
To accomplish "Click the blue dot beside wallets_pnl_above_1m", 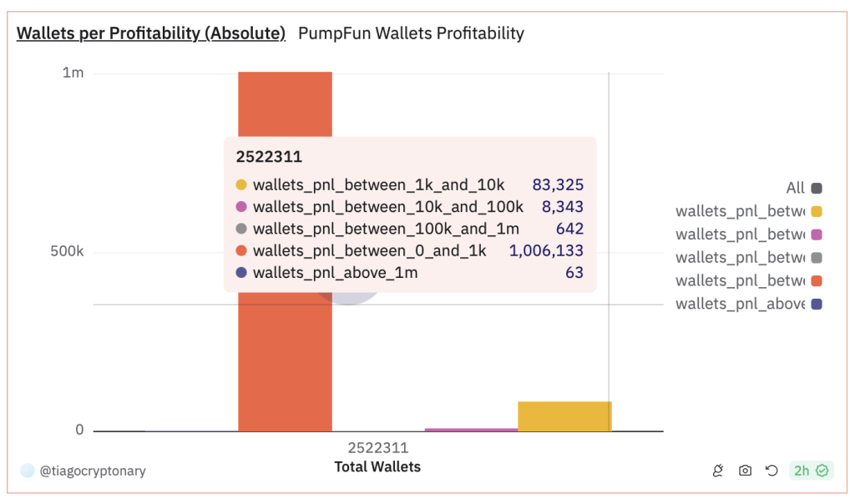I will [241, 273].
